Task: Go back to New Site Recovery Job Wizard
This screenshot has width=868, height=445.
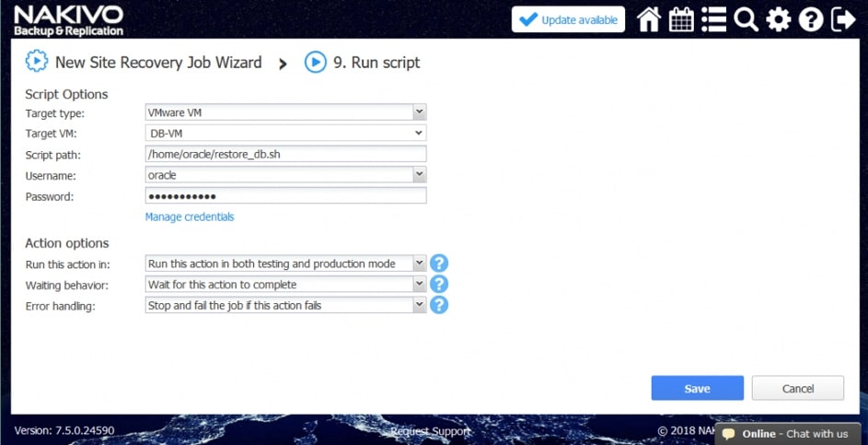Action: pyautogui.click(x=157, y=63)
